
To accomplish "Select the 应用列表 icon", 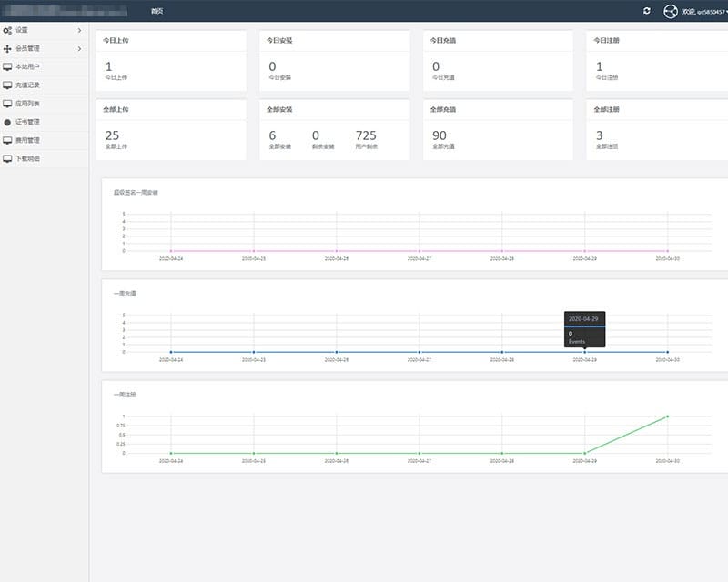I will (x=7, y=105).
